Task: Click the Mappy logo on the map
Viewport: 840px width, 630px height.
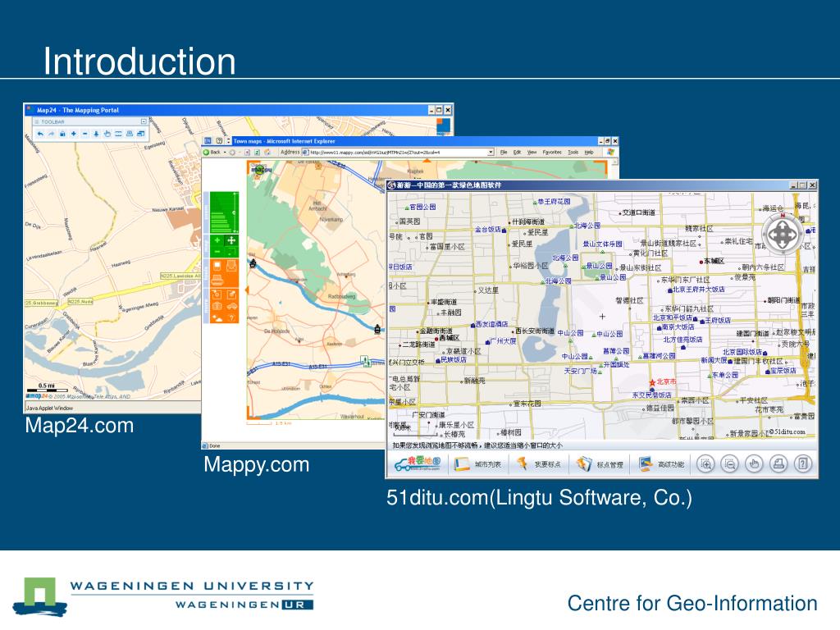Action: pos(261,169)
